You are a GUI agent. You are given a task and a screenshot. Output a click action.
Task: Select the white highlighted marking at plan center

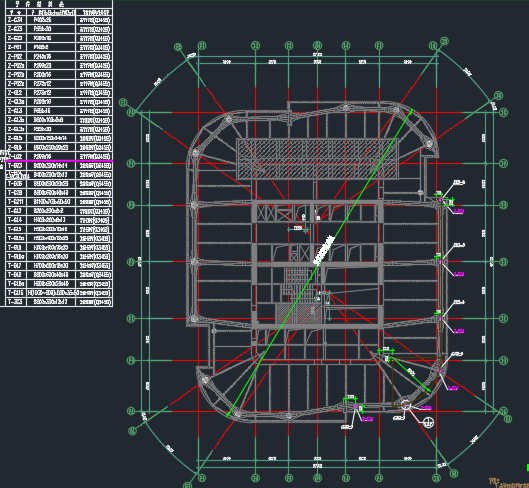pyautogui.click(x=324, y=250)
